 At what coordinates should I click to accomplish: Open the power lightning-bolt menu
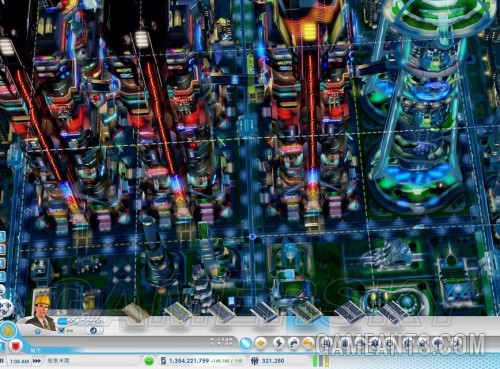tap(279, 343)
